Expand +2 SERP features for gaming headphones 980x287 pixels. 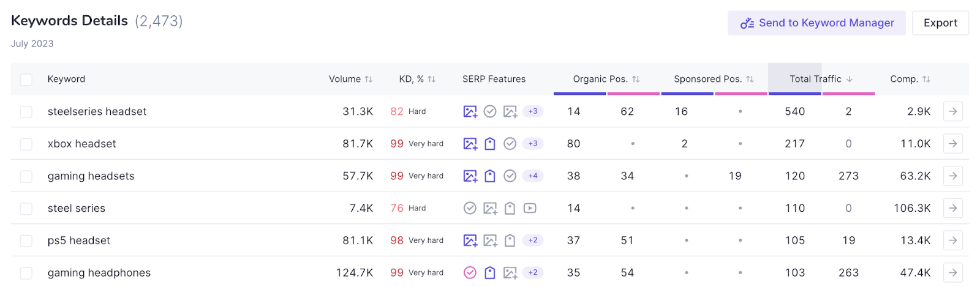(533, 272)
